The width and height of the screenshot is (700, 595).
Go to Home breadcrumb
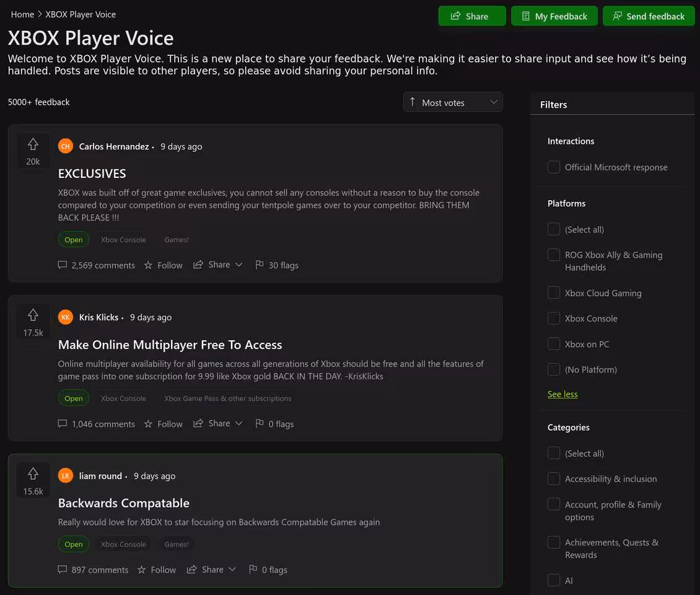click(22, 14)
